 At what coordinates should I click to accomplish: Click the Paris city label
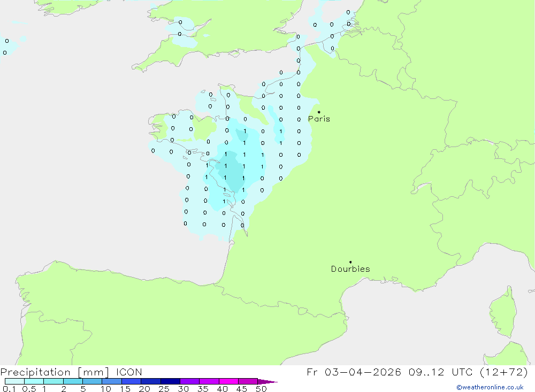(x=319, y=119)
